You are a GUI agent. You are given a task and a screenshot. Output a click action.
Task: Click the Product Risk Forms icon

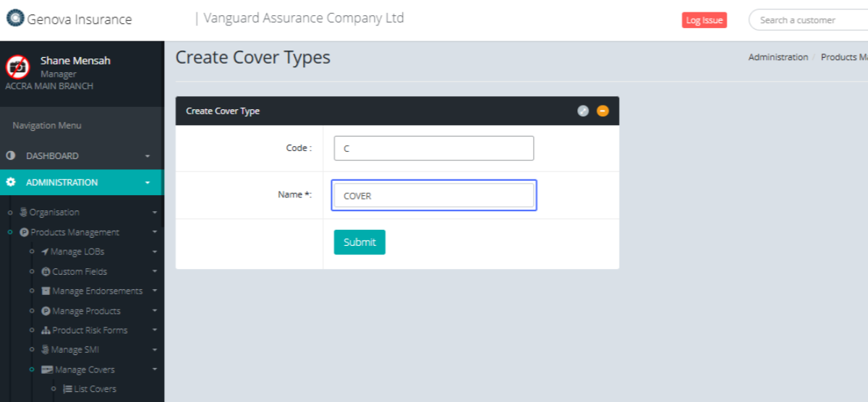[46, 330]
